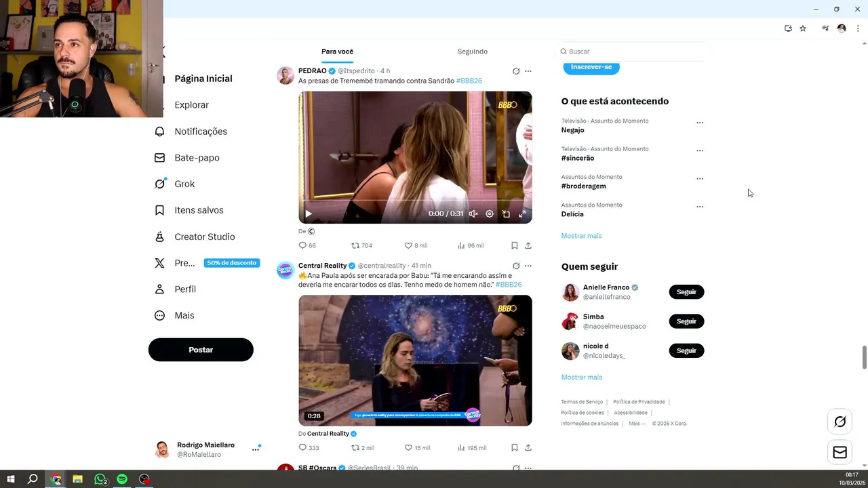Click Mostrar mais under Quem seguir
This screenshot has width=868, height=488.
[x=581, y=378]
